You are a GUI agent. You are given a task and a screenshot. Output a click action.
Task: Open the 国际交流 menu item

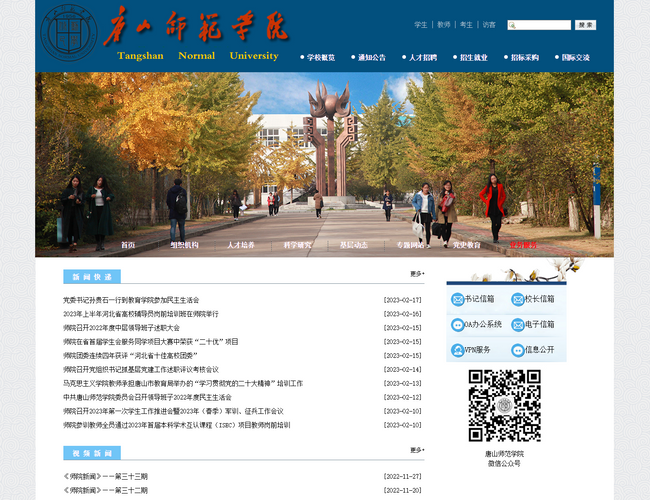(x=576, y=58)
